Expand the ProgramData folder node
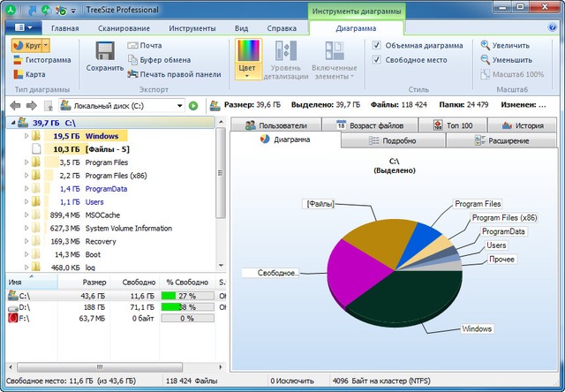 [x=26, y=188]
